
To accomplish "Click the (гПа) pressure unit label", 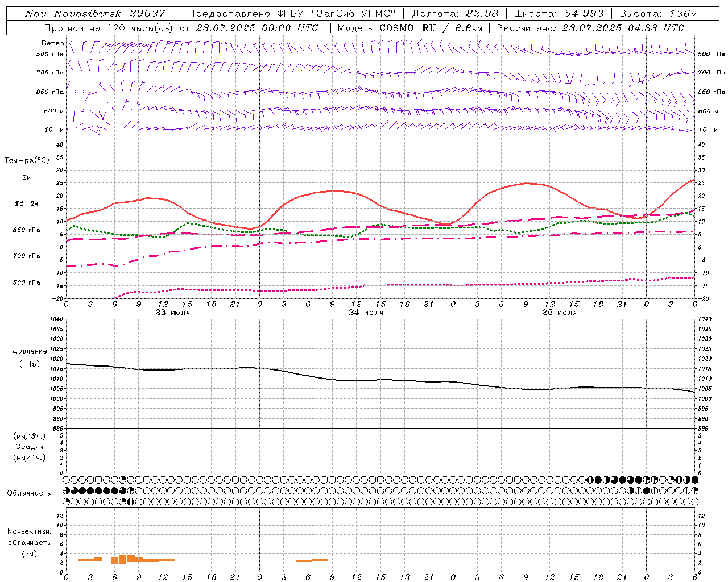I will [30, 364].
